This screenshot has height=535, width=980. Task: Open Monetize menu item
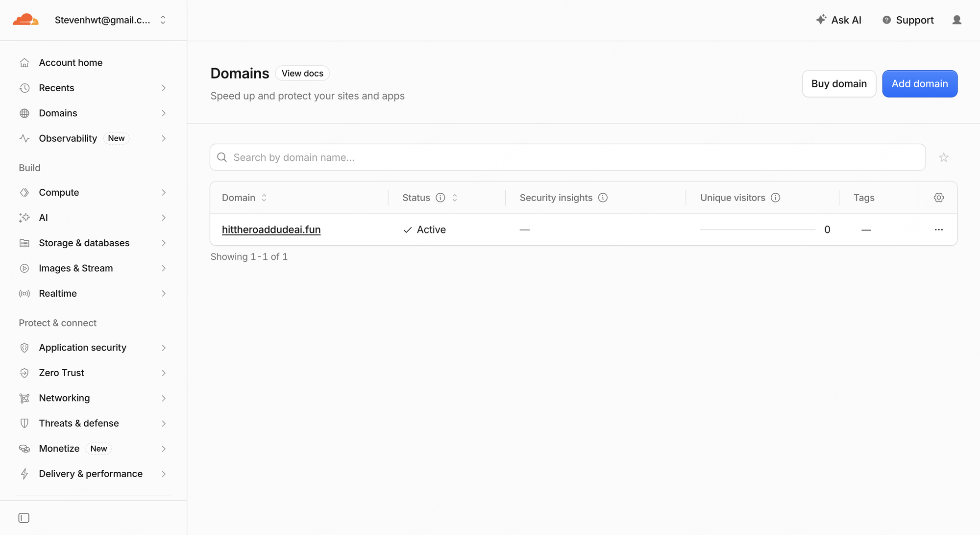93,449
